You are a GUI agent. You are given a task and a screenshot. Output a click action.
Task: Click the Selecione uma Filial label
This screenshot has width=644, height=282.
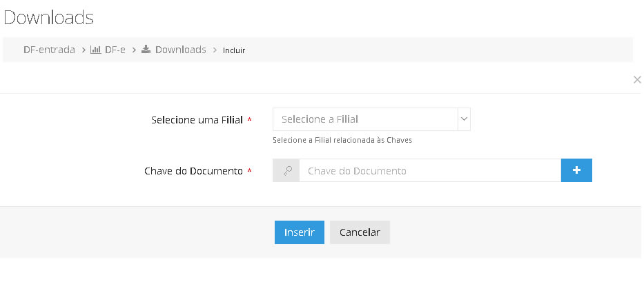click(197, 120)
